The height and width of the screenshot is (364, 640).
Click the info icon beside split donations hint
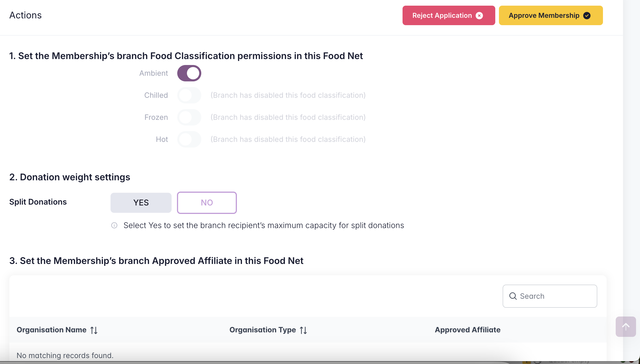pos(114,226)
